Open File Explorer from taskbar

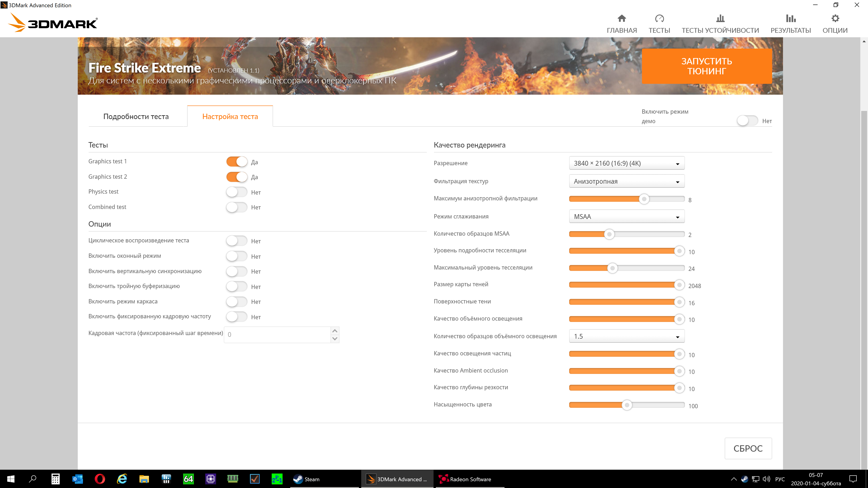[x=144, y=479]
